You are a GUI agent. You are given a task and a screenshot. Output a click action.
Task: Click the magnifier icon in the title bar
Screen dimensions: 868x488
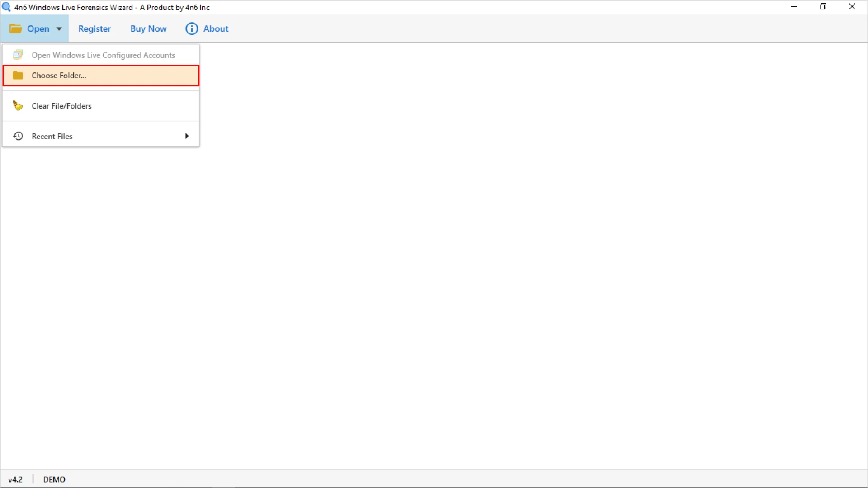(x=5, y=7)
